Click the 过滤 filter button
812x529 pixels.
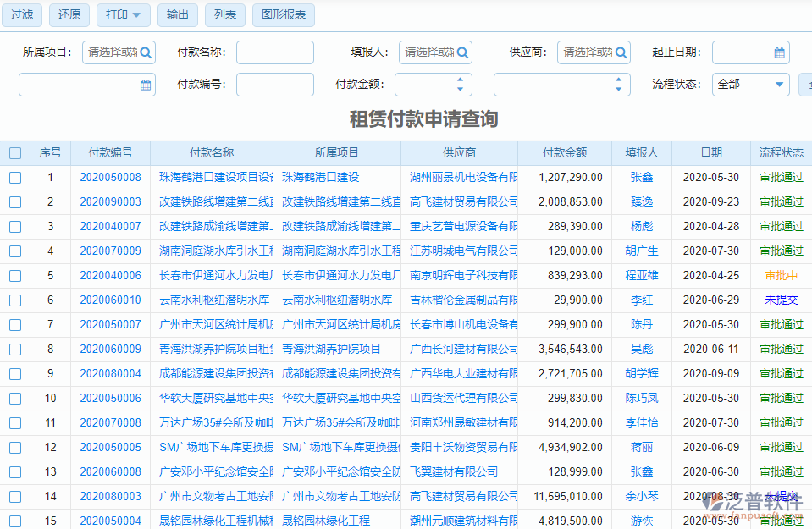coord(21,15)
